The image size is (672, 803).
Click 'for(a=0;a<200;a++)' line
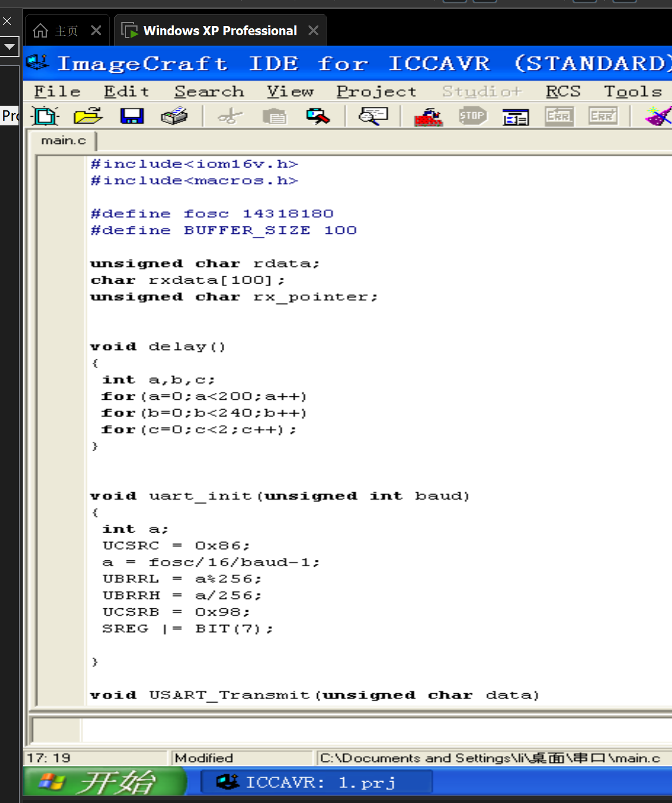205,396
